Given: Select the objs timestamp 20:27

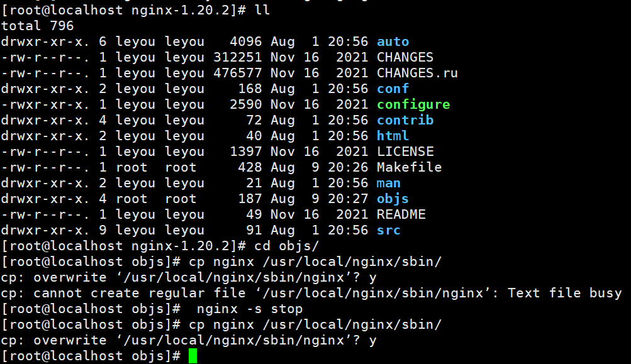Looking at the screenshot, I should (x=348, y=199).
